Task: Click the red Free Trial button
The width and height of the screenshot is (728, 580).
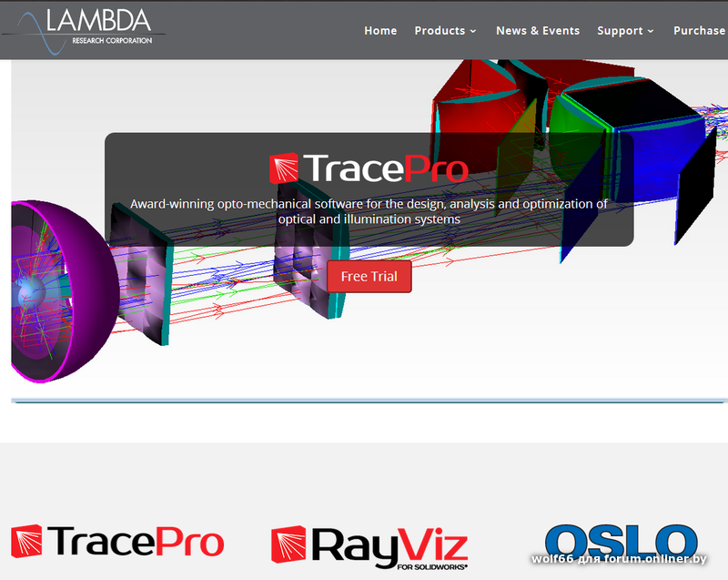Action: coord(369,276)
